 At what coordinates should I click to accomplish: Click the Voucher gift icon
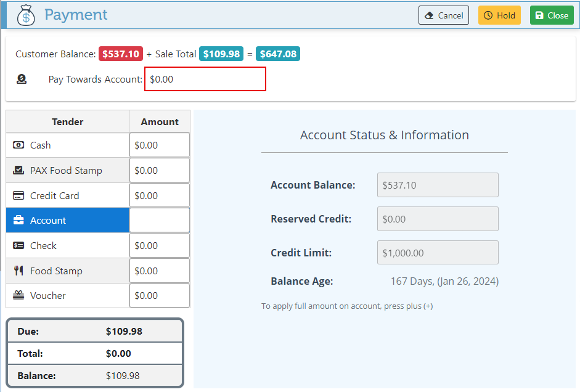pyautogui.click(x=18, y=296)
